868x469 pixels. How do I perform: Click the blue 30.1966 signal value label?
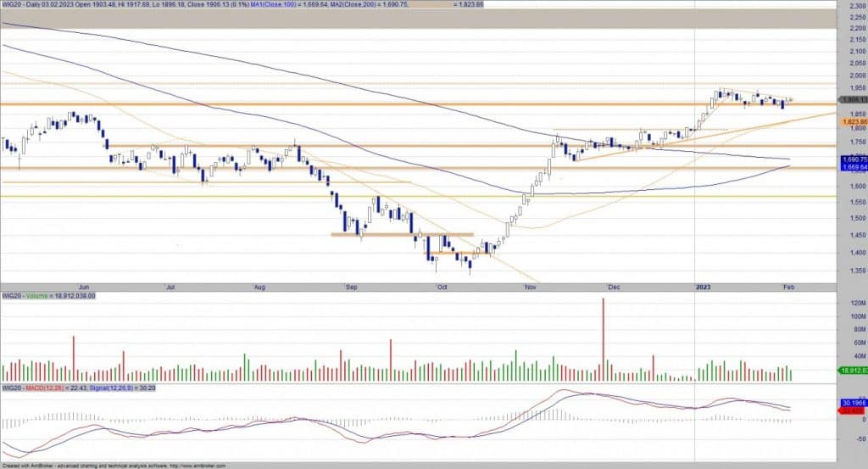(851, 402)
